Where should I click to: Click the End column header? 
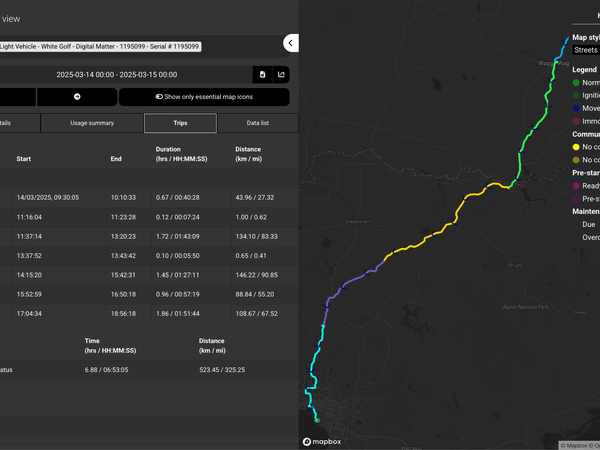(116, 159)
